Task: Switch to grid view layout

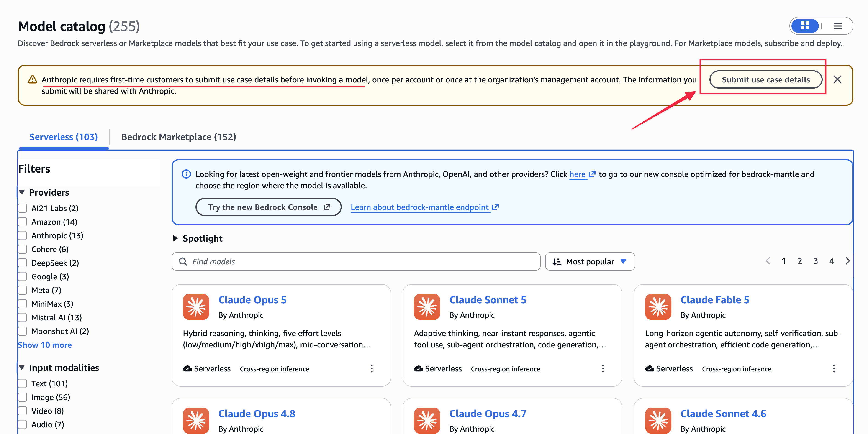Action: coord(805,26)
